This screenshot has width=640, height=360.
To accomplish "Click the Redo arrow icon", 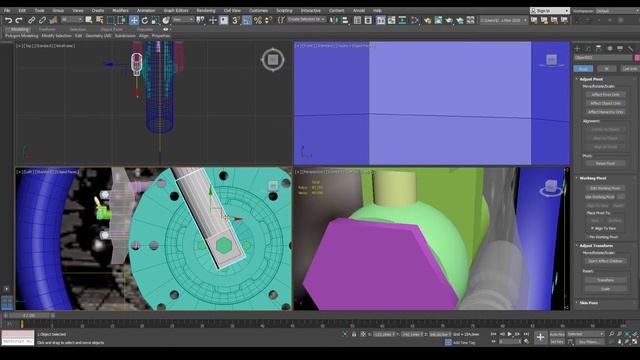I will (x=19, y=20).
